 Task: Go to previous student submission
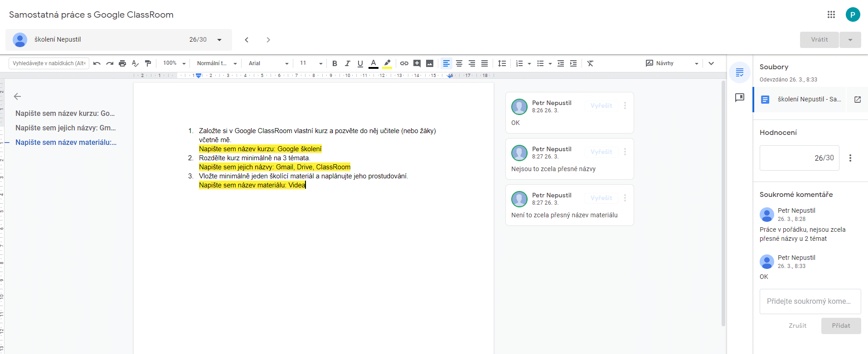pos(247,40)
